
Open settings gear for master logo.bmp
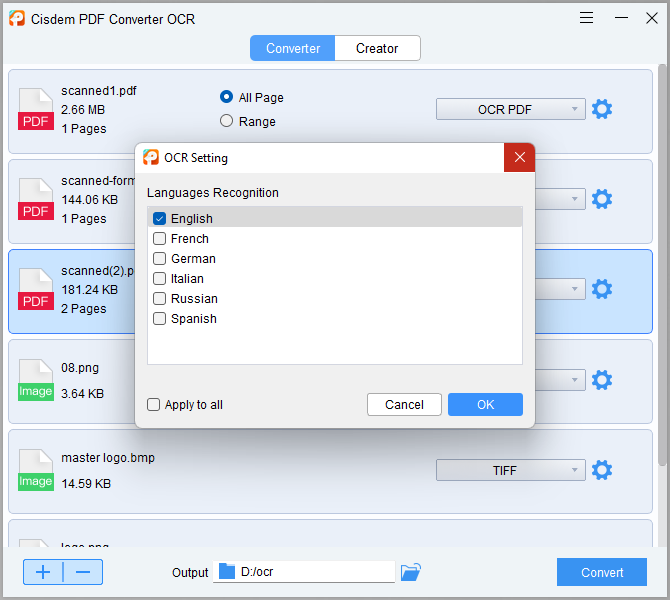602,470
